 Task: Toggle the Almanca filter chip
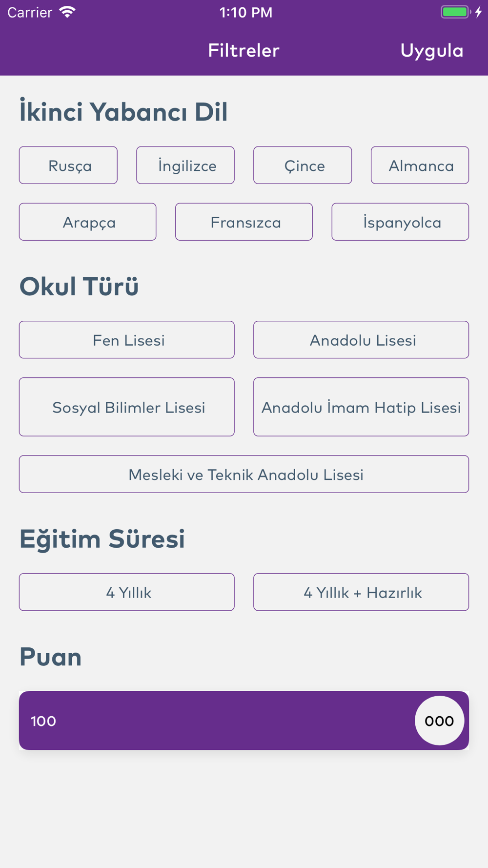[x=420, y=165]
